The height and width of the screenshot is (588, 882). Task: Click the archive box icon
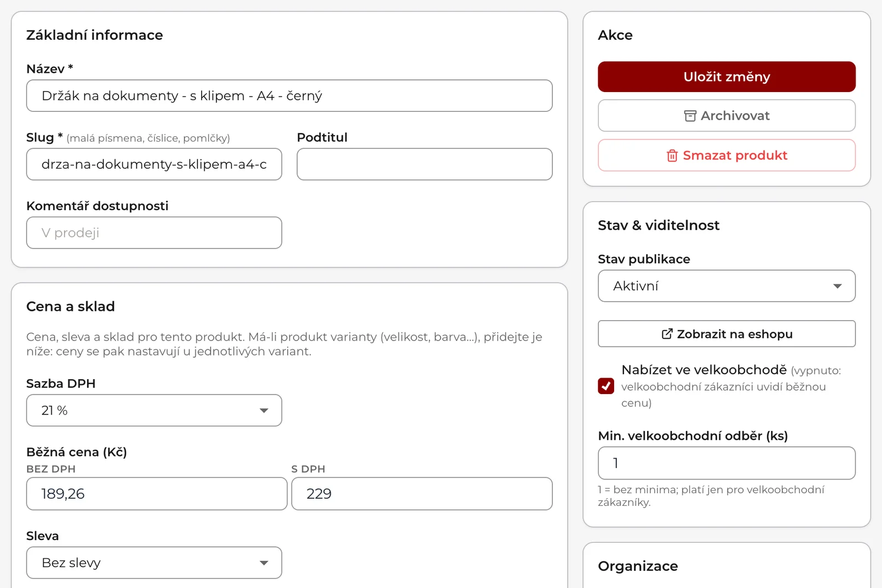(690, 116)
